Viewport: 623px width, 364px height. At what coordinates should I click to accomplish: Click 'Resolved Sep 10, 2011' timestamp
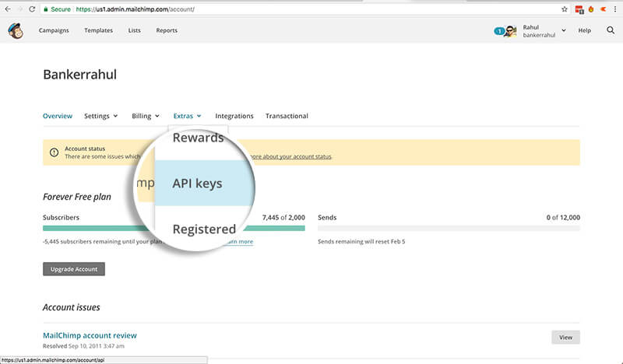pos(83,346)
